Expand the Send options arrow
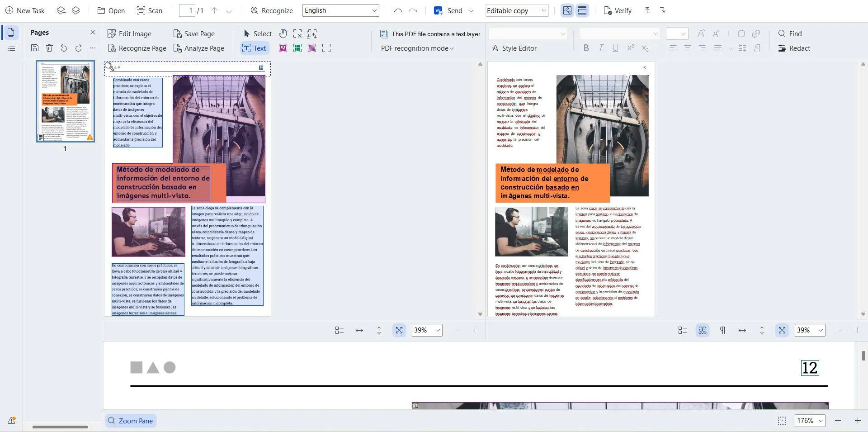868x432 pixels. click(x=471, y=10)
